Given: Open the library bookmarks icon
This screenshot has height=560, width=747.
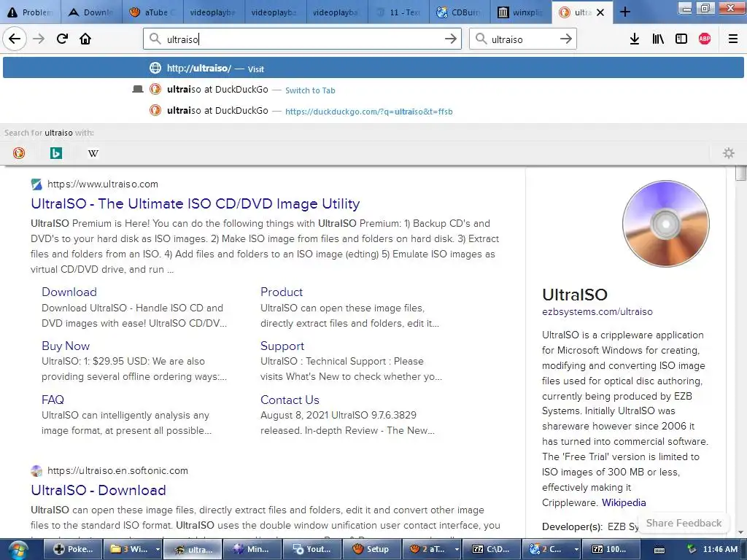Looking at the screenshot, I should (658, 39).
